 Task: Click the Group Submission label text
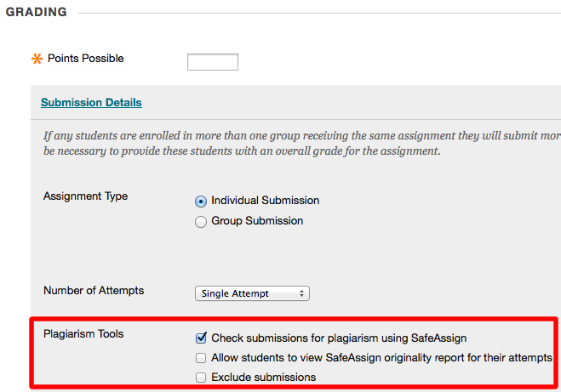[x=257, y=221]
